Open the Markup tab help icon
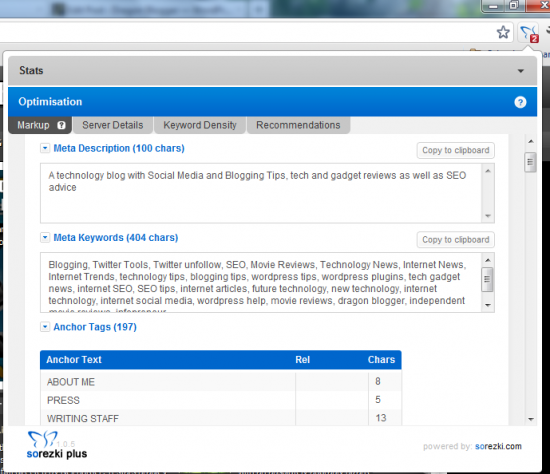The width and height of the screenshot is (550, 474). tap(61, 125)
